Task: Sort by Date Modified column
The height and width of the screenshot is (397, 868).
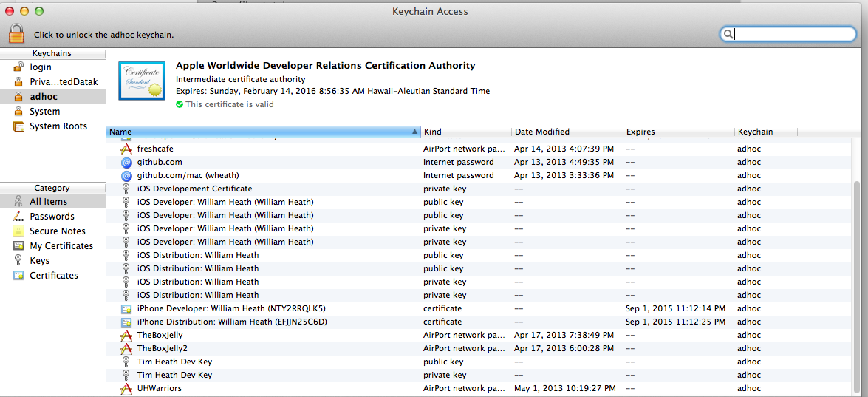Action: (x=567, y=132)
